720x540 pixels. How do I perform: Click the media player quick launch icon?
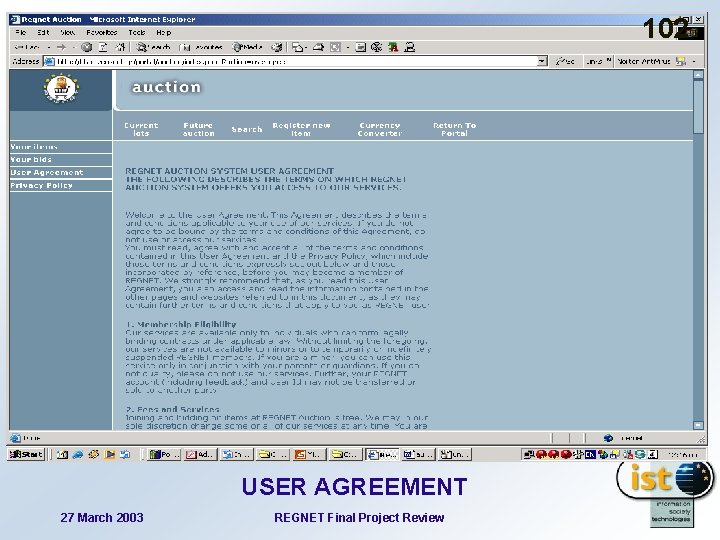click(x=109, y=454)
